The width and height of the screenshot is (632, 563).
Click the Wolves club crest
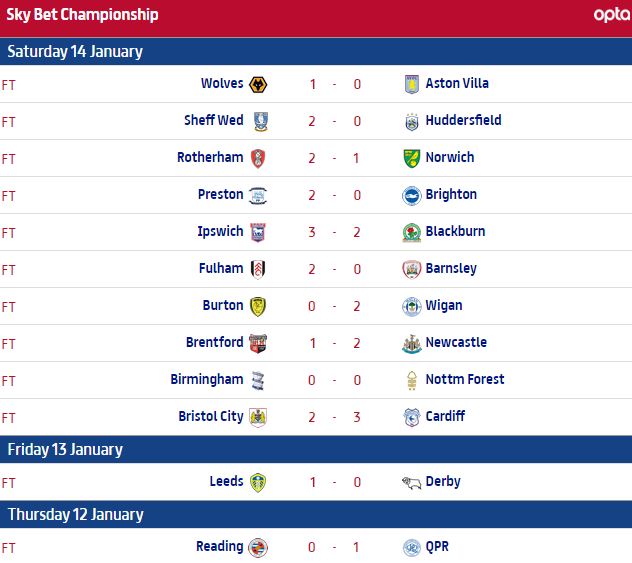coord(257,85)
